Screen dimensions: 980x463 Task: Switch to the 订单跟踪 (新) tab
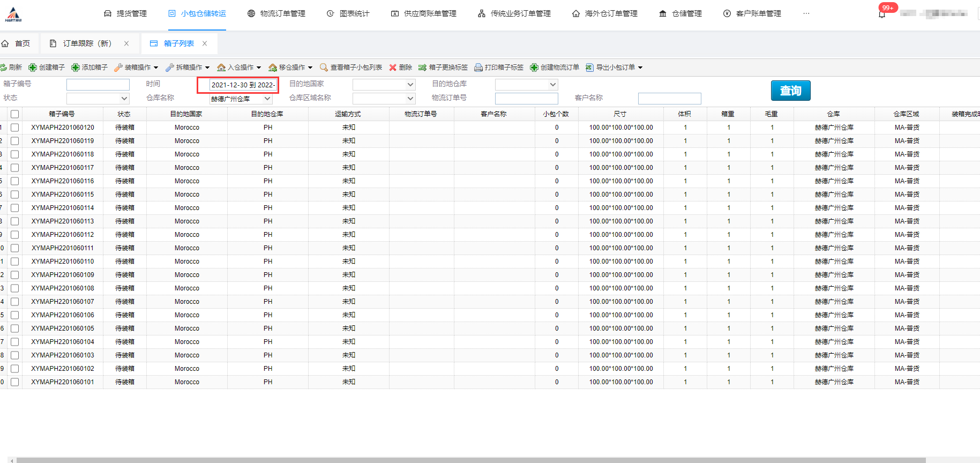point(87,43)
